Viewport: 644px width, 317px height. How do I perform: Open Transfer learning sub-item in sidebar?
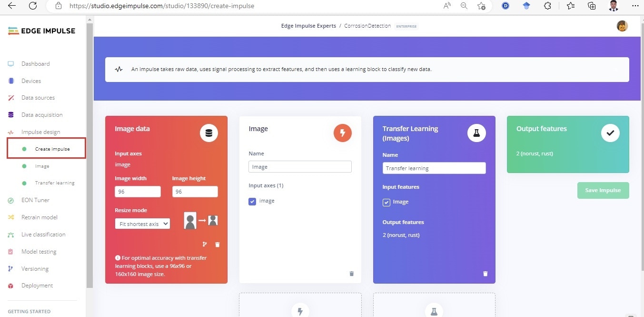point(55,183)
